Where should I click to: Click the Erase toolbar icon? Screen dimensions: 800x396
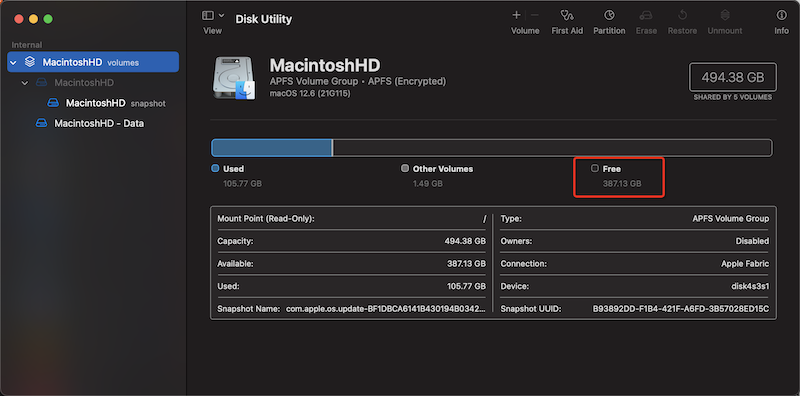pos(646,15)
